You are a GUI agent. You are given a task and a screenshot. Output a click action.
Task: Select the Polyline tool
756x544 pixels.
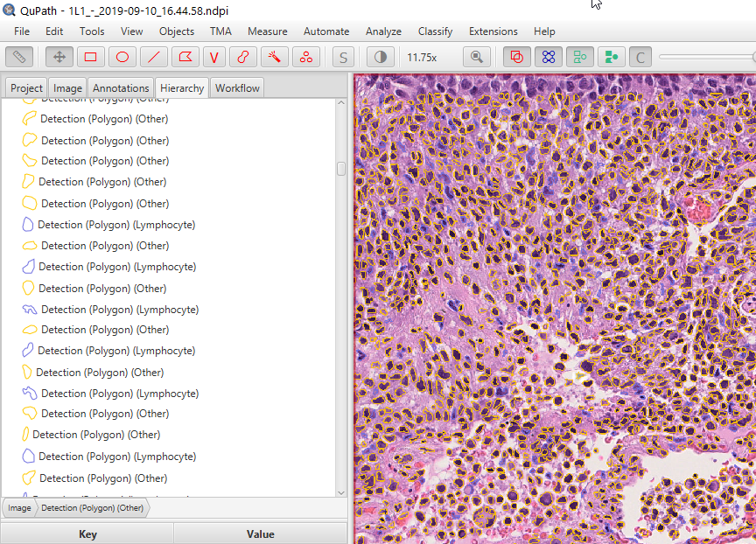(214, 57)
